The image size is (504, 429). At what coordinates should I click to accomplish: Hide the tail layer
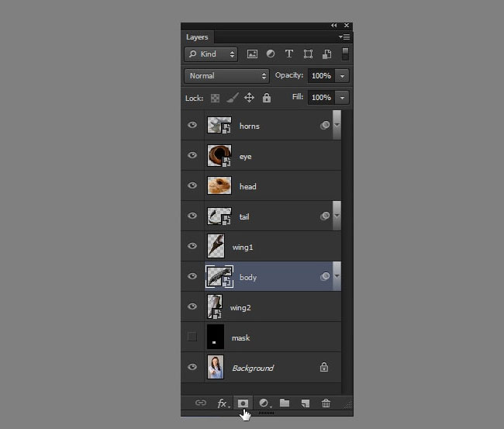point(192,216)
